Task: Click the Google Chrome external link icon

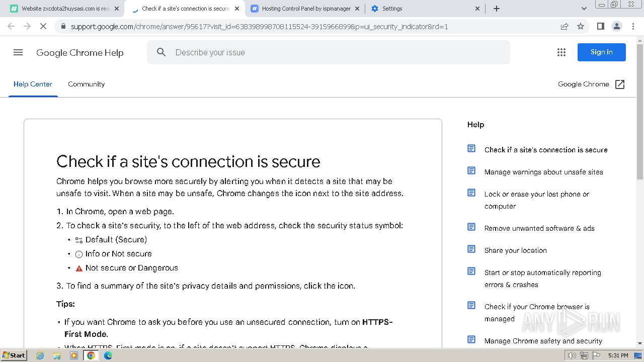Action: 620,84
